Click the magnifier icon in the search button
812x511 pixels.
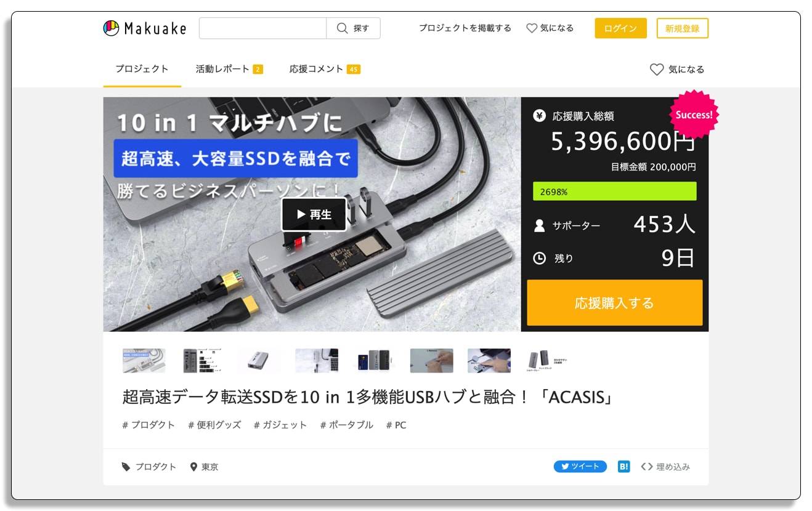click(x=343, y=28)
